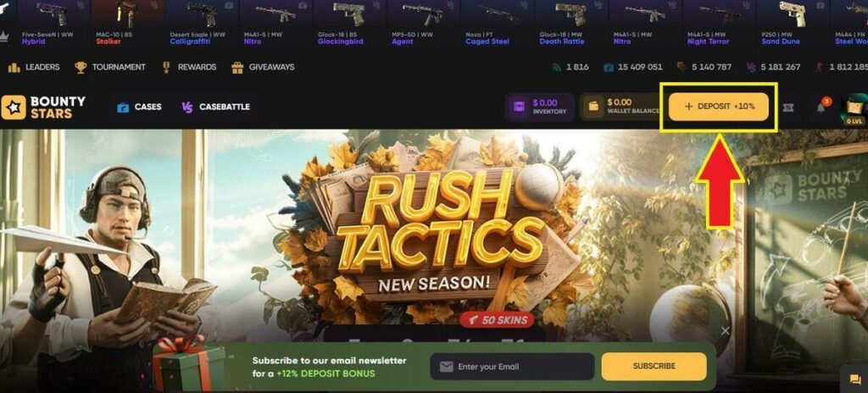Open the Leaders page
This screenshot has height=393, width=868.
pos(34,67)
